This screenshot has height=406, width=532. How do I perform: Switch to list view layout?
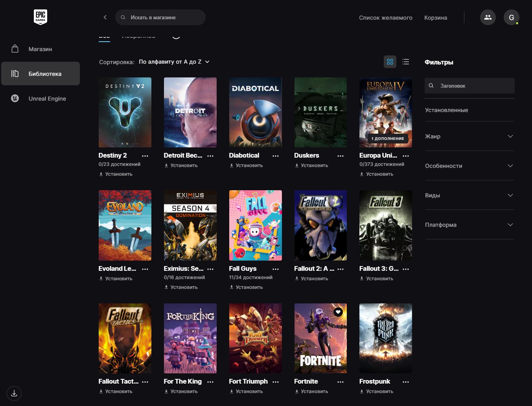pyautogui.click(x=406, y=62)
